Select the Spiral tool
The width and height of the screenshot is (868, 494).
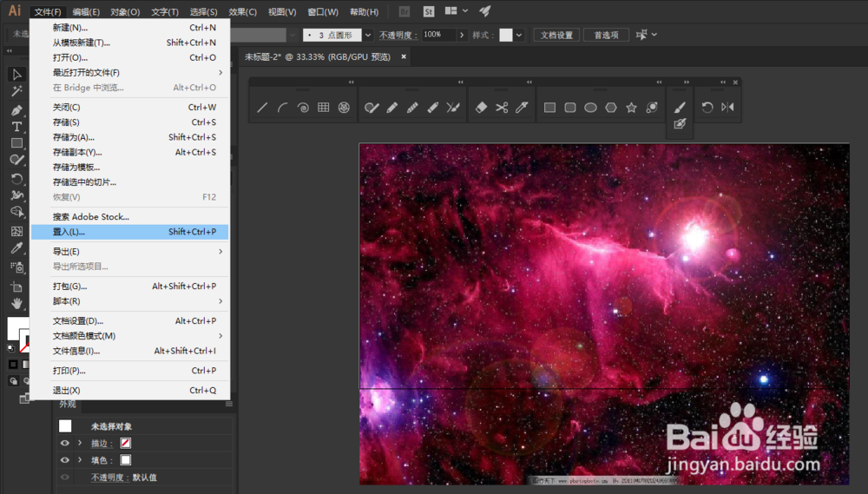(x=303, y=108)
